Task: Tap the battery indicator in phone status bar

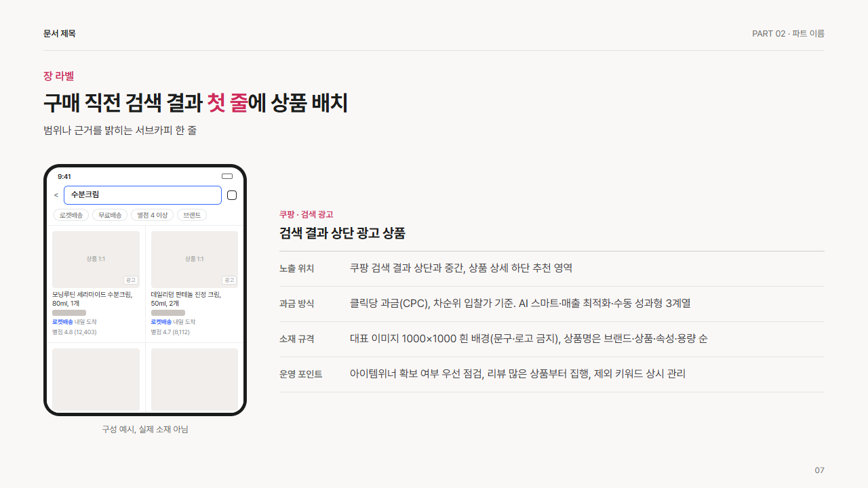Action: point(227,176)
